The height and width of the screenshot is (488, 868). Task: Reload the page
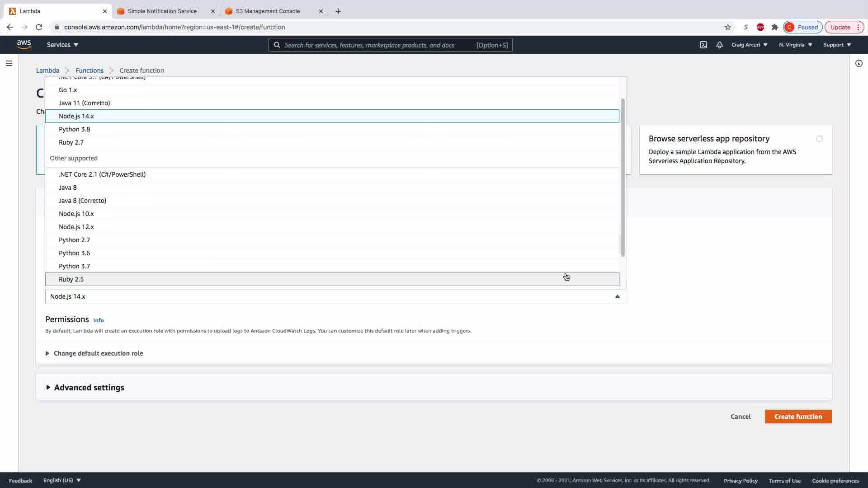tap(39, 27)
